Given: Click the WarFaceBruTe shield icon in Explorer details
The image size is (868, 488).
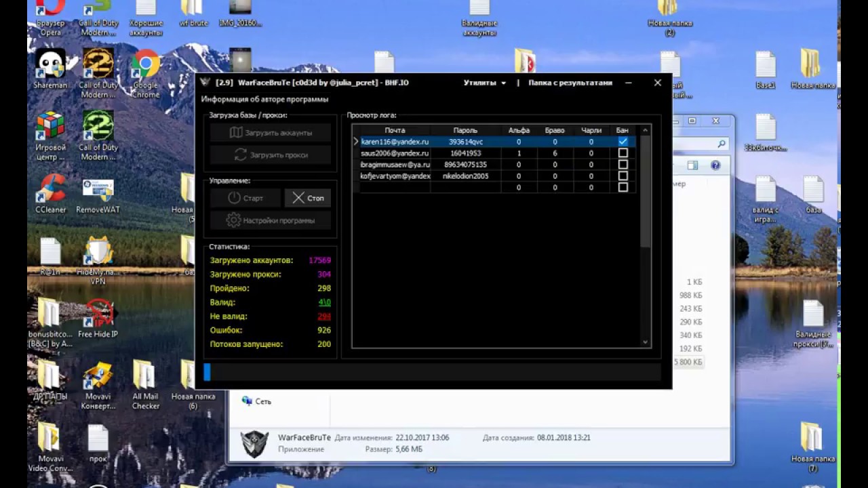Looking at the screenshot, I should tap(255, 444).
